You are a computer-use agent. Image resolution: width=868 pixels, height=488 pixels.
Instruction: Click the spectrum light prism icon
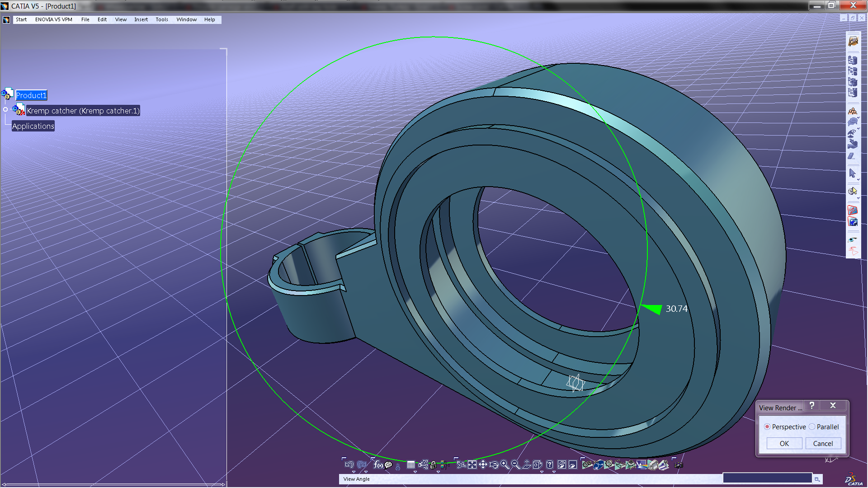641,465
